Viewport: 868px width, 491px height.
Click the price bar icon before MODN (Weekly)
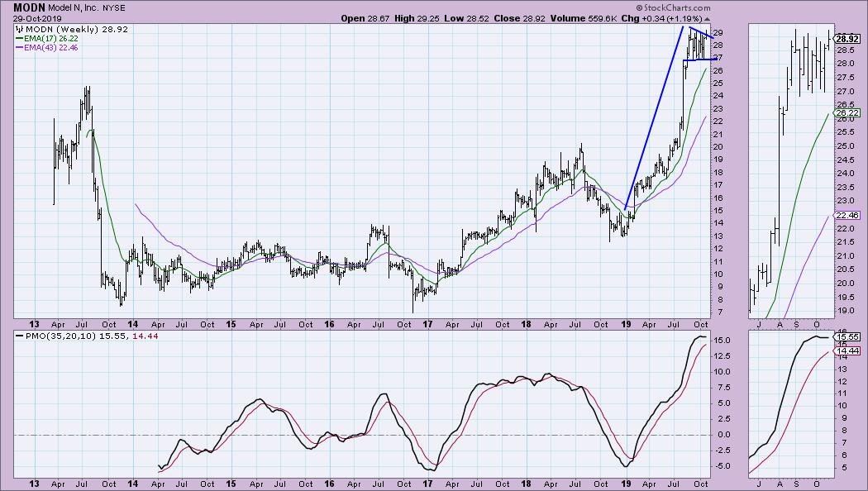tap(20, 29)
